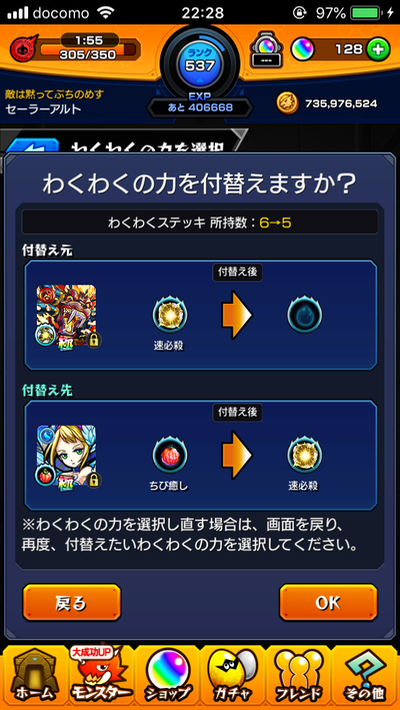Tap the OK button to confirm
400x710 pixels.
coord(328,602)
